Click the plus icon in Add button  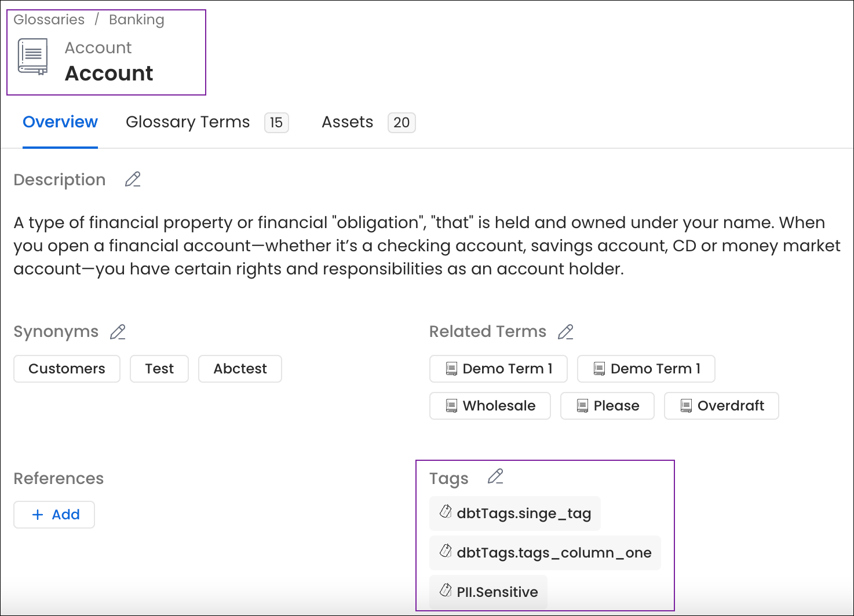38,515
